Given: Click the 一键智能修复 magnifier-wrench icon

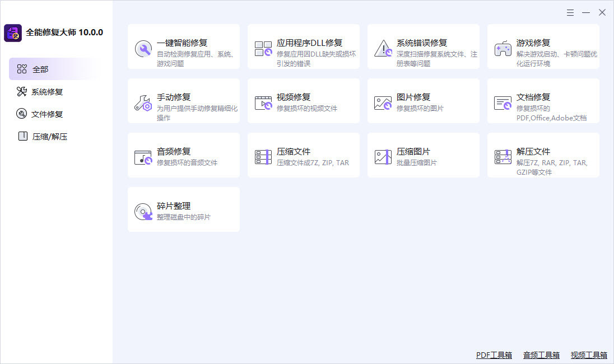Looking at the screenshot, I should coord(143,49).
